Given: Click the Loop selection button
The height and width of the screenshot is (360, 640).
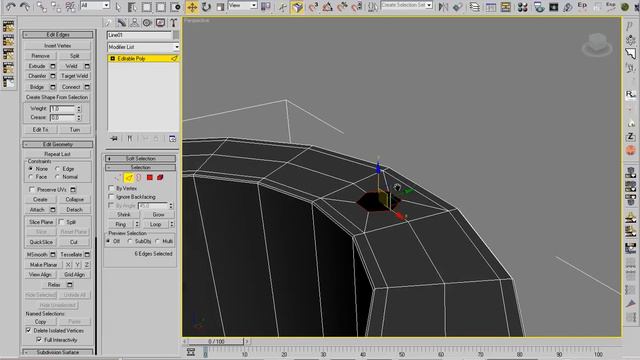Looking at the screenshot, I should 156,224.
